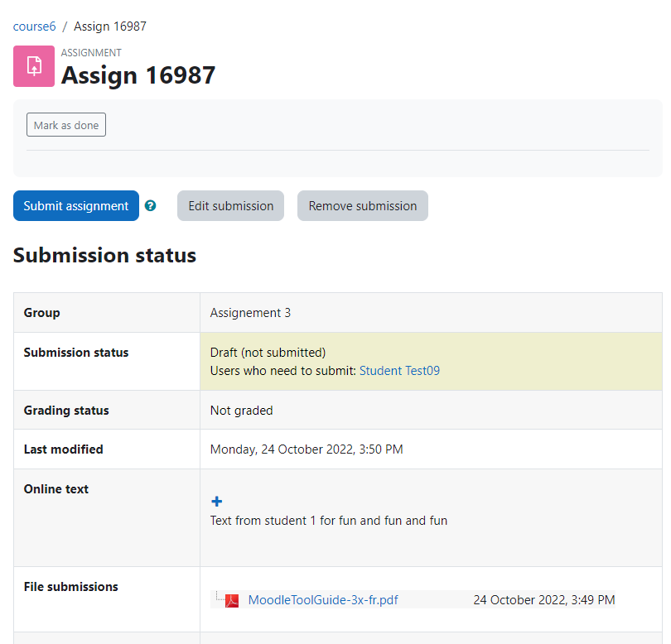Click the file tree connector beside PDF
The height and width of the screenshot is (644, 671).
[x=219, y=596]
